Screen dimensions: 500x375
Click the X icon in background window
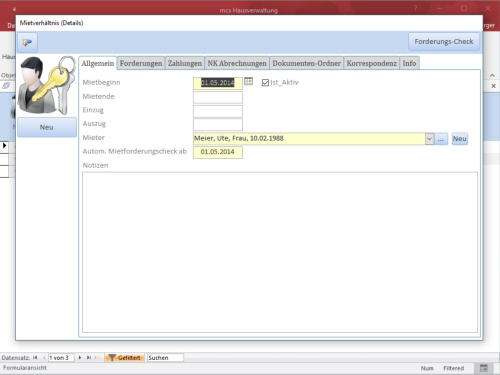pyautogui.click(x=494, y=86)
